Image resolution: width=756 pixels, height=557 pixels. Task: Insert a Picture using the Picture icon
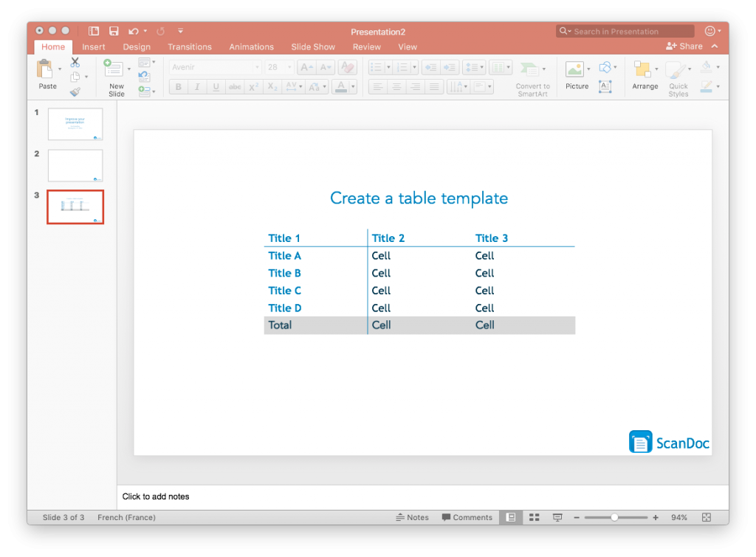[x=574, y=68]
